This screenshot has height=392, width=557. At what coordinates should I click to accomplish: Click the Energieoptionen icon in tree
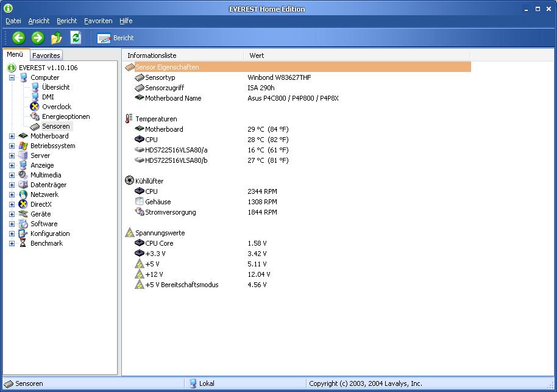click(x=35, y=116)
